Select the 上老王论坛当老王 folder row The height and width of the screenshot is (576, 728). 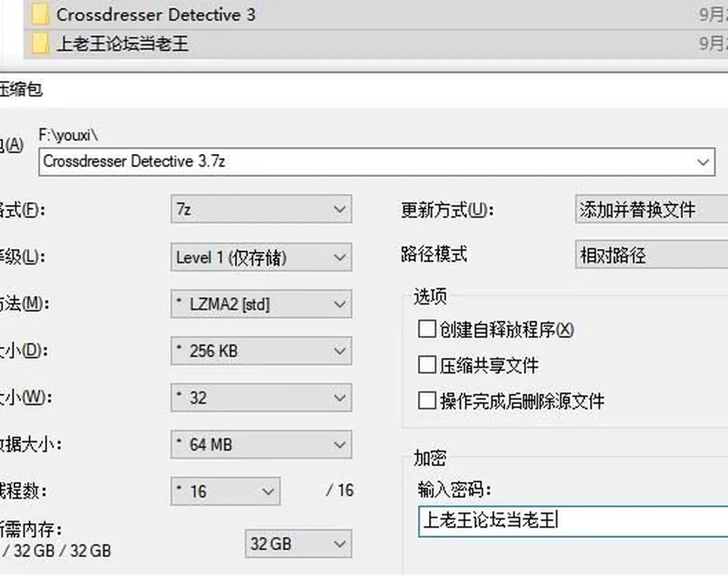pos(375,44)
